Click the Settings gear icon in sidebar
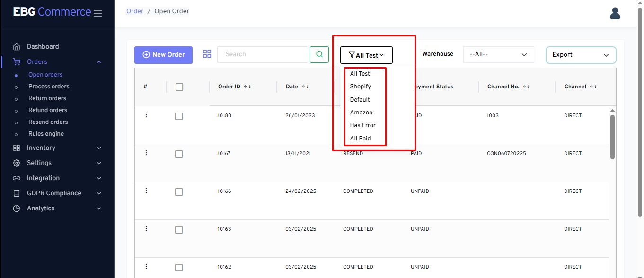Screen dimensions: 644x278 point(17,163)
